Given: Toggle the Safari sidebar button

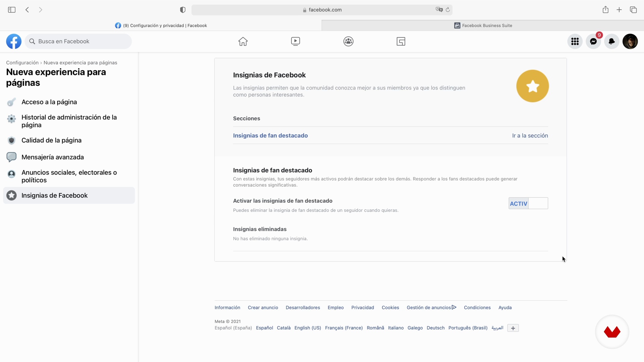Looking at the screenshot, I should (12, 10).
